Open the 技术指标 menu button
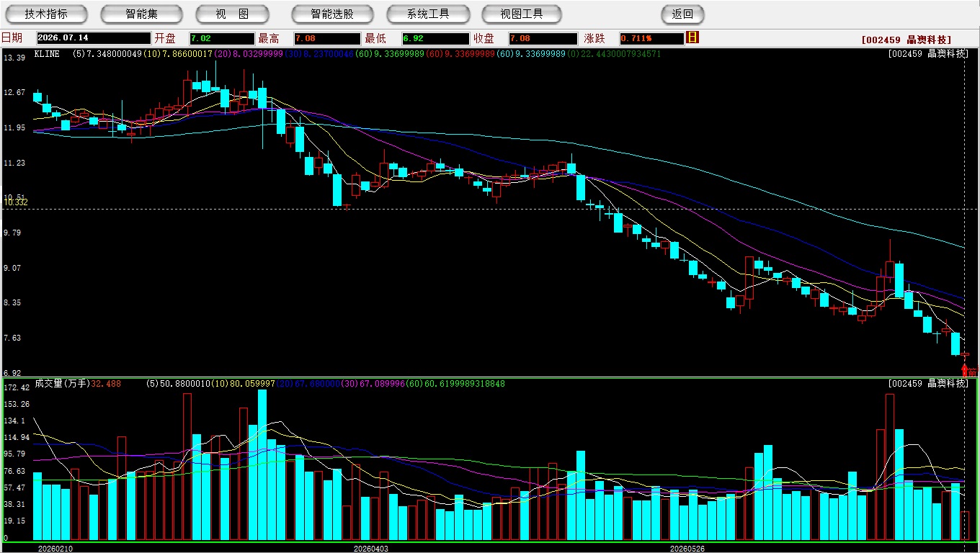 point(46,14)
